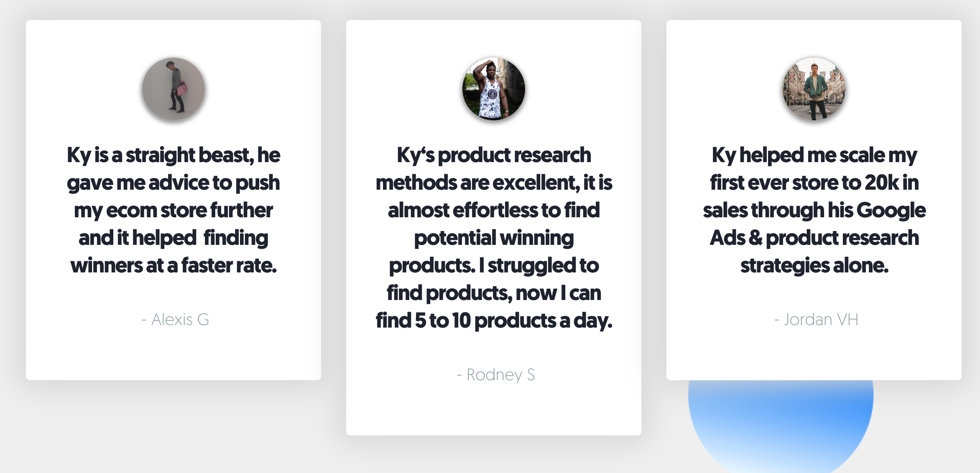980x473 pixels.
Task: Click the '- Jordan VH' author name
Action: pyautogui.click(x=816, y=320)
